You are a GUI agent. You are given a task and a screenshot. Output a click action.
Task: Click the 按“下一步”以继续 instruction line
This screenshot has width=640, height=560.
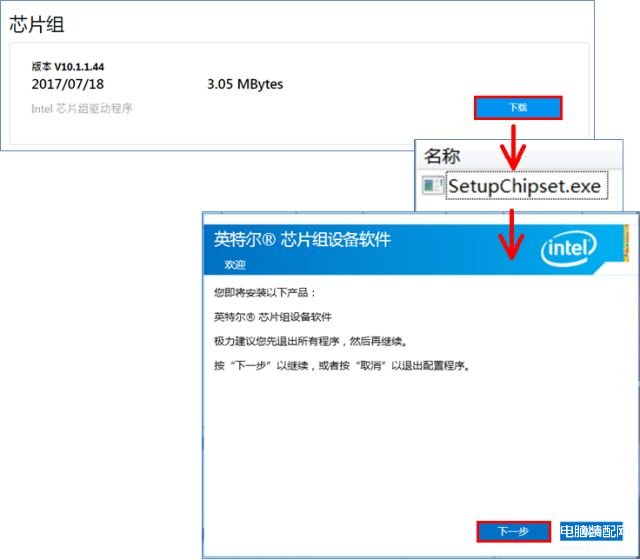pos(343,365)
